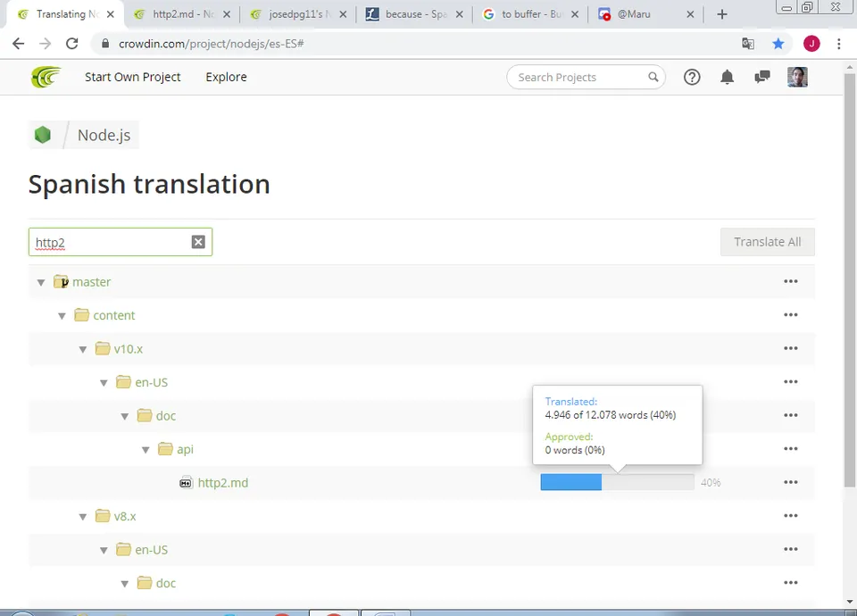Open more options for content row
The image size is (857, 616).
click(x=791, y=315)
